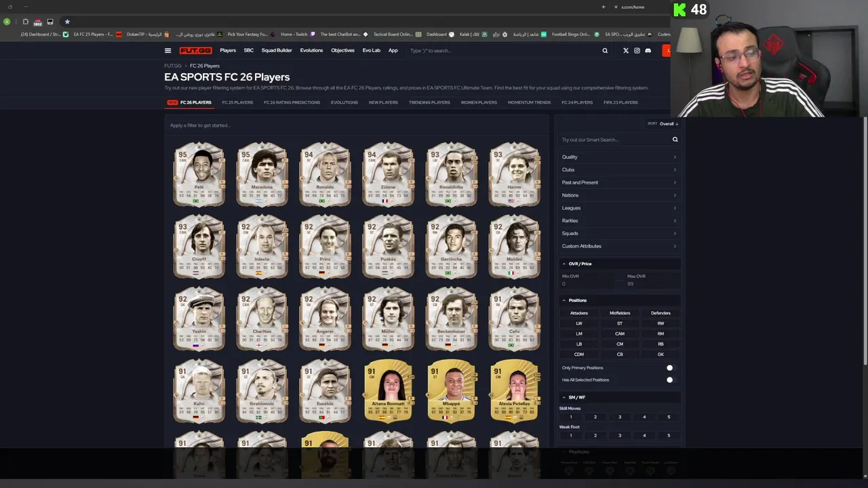
Task: Open Squad Builder in the top navigation
Action: pyautogui.click(x=277, y=50)
